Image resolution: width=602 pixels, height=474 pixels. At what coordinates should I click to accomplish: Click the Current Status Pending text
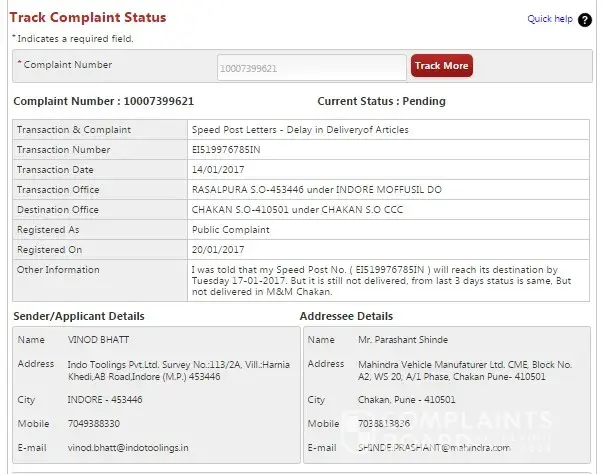(x=381, y=101)
